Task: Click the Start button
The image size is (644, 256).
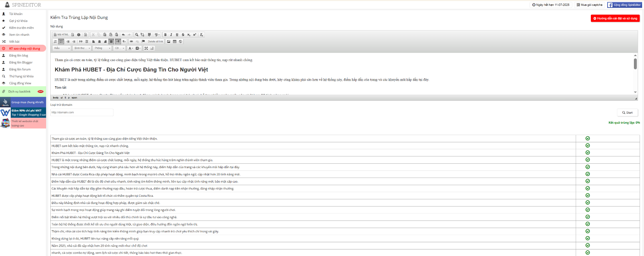Action: pos(627,112)
